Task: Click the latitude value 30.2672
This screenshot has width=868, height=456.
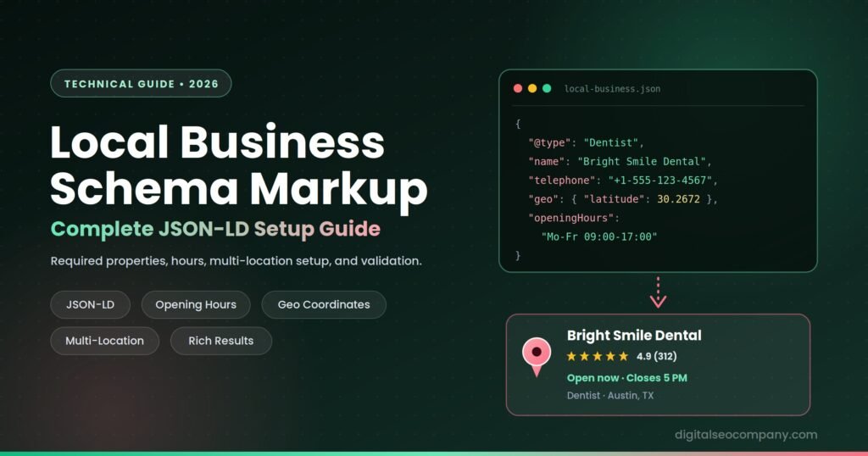Action: pyautogui.click(x=678, y=199)
